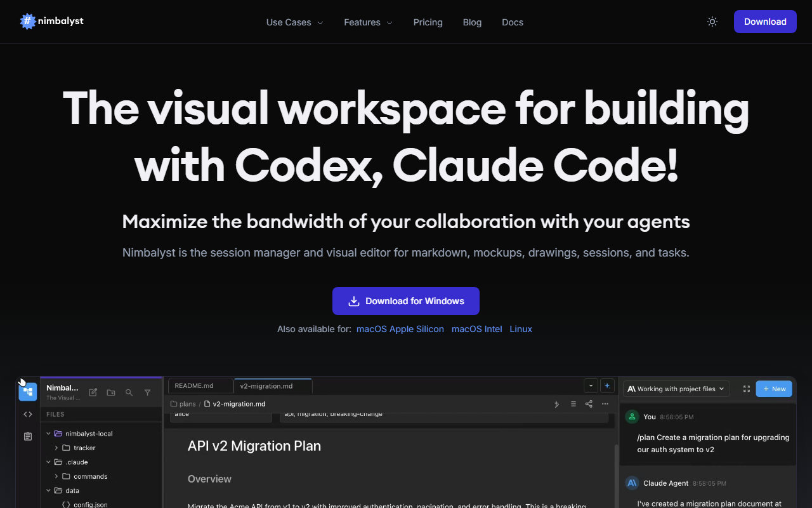Open the Blog page

pyautogui.click(x=472, y=22)
